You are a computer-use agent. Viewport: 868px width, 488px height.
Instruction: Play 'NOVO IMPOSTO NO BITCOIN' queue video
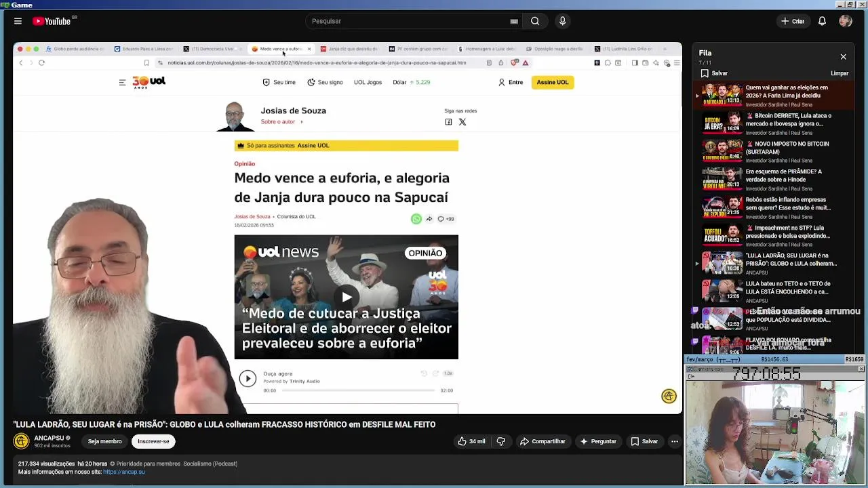[x=773, y=152]
